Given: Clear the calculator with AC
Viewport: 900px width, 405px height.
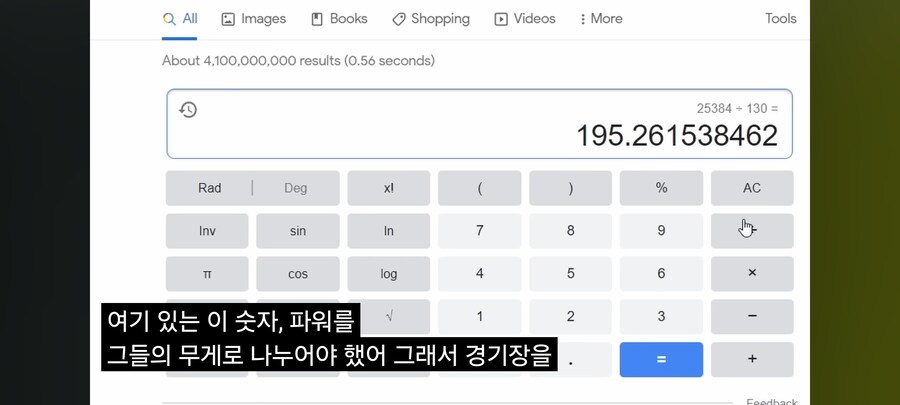Looking at the screenshot, I should coord(752,188).
